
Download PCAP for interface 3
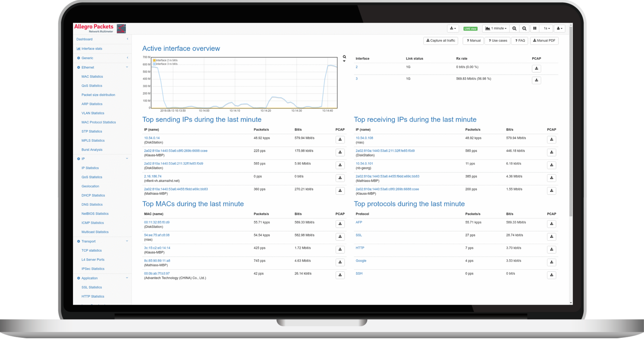536,80
